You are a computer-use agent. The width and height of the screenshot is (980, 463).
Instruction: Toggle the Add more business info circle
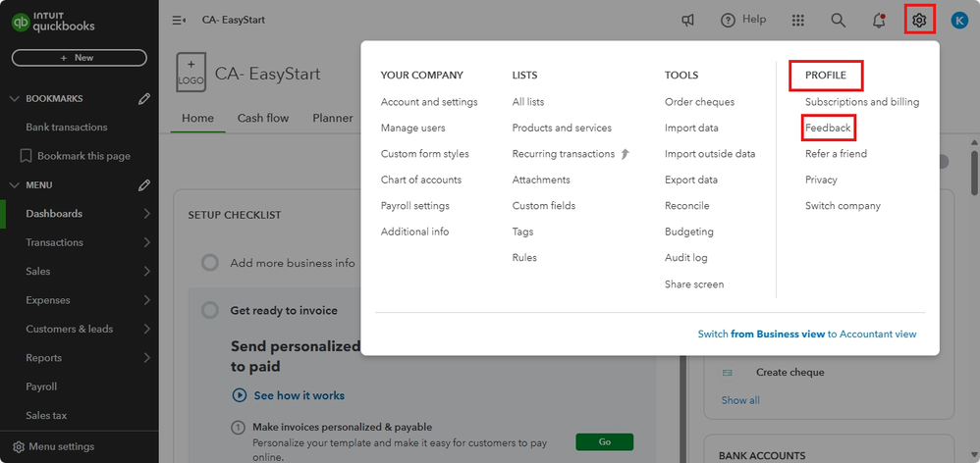[x=209, y=263]
